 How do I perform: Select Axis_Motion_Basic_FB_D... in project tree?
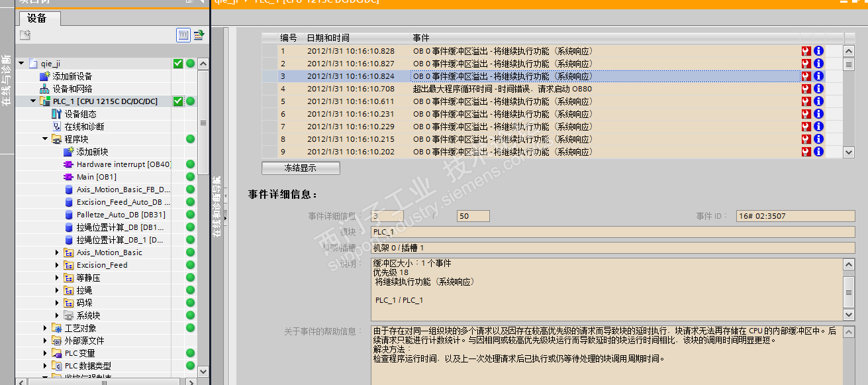tap(123, 190)
